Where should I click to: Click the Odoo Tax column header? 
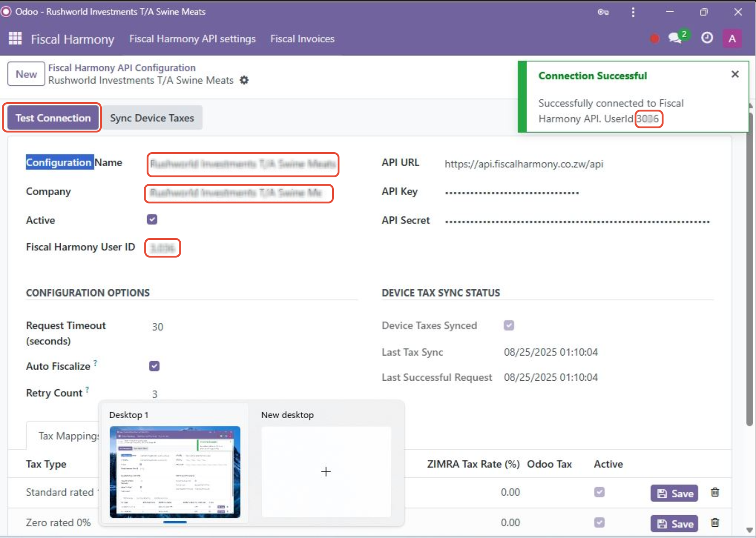[x=549, y=464]
